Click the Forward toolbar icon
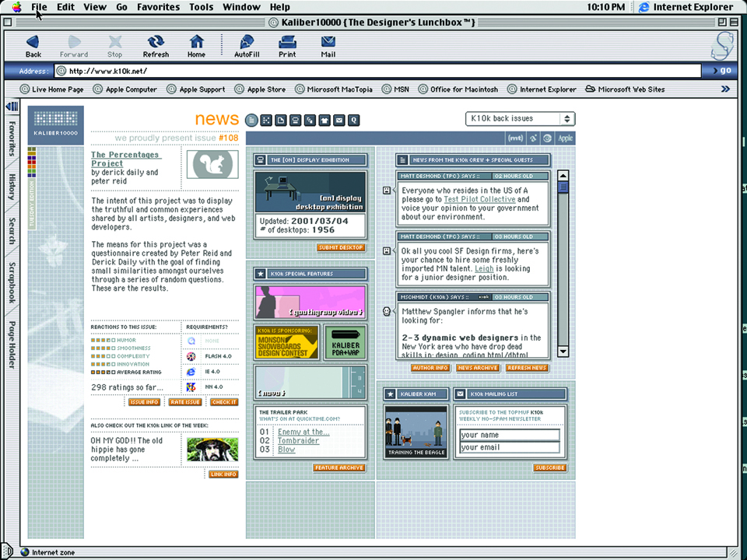The image size is (747, 560). (x=74, y=46)
